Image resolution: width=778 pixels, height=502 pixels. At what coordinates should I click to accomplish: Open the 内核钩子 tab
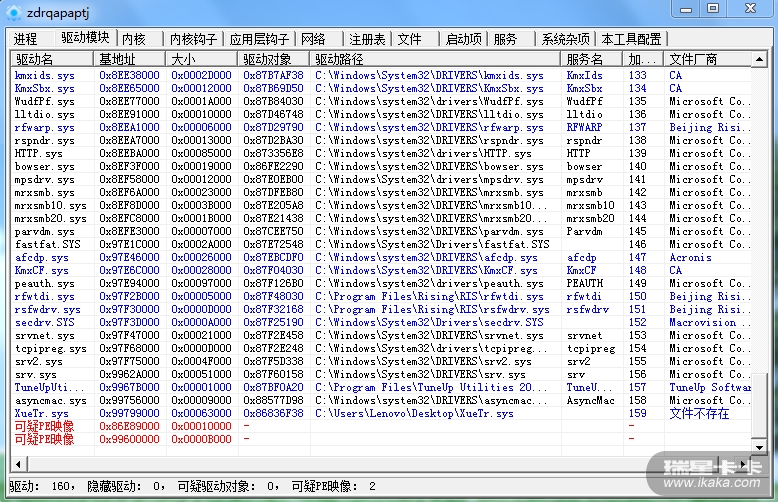(193, 39)
